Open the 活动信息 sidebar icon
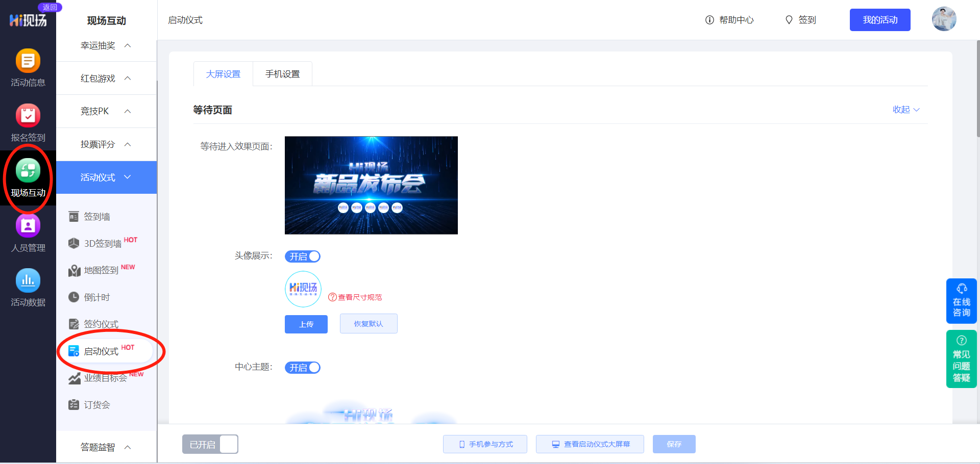This screenshot has width=980, height=464. point(28,68)
